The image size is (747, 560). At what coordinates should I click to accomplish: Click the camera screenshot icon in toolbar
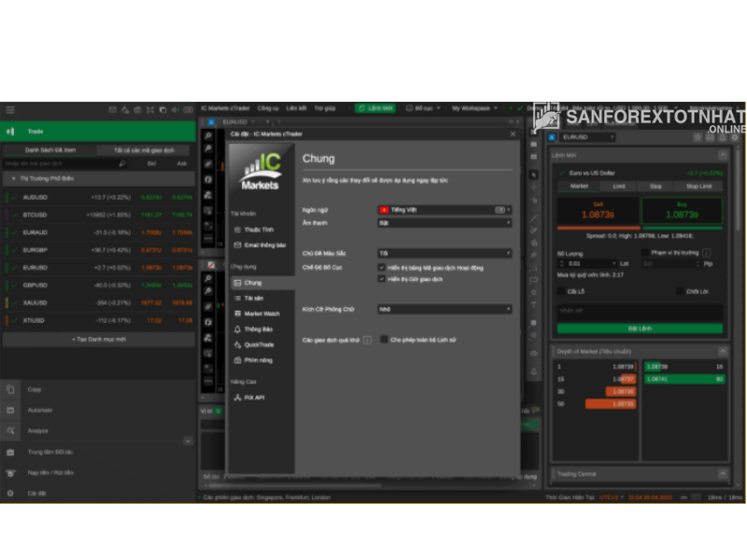137,110
